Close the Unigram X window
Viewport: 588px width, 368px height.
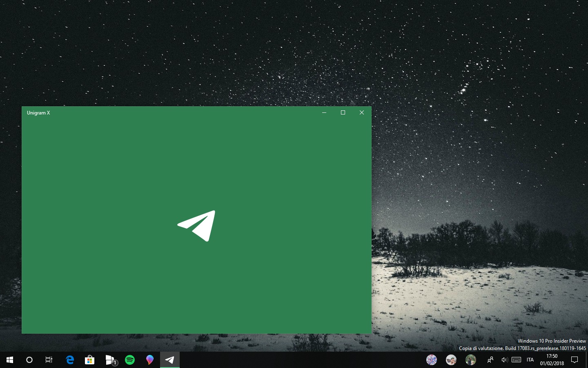pos(362,113)
